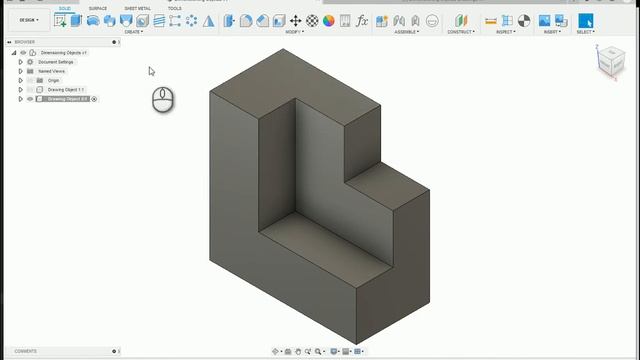
Task: Select the Insert Image icon
Action: tap(544, 20)
